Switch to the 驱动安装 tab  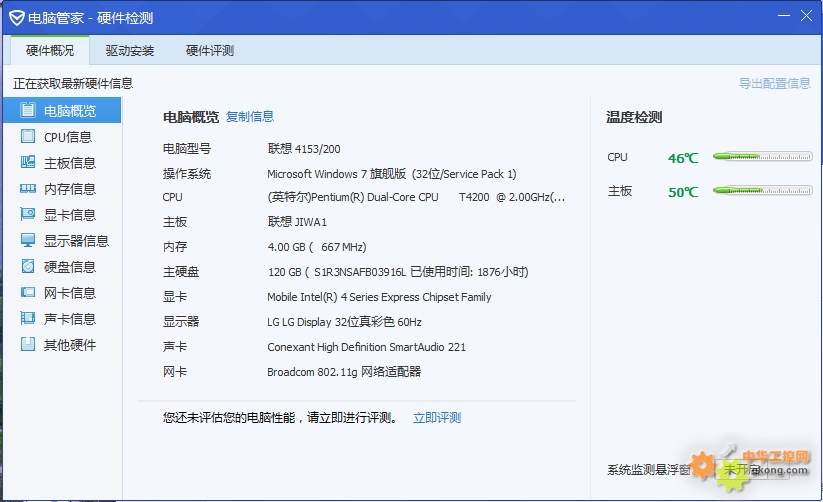[130, 50]
